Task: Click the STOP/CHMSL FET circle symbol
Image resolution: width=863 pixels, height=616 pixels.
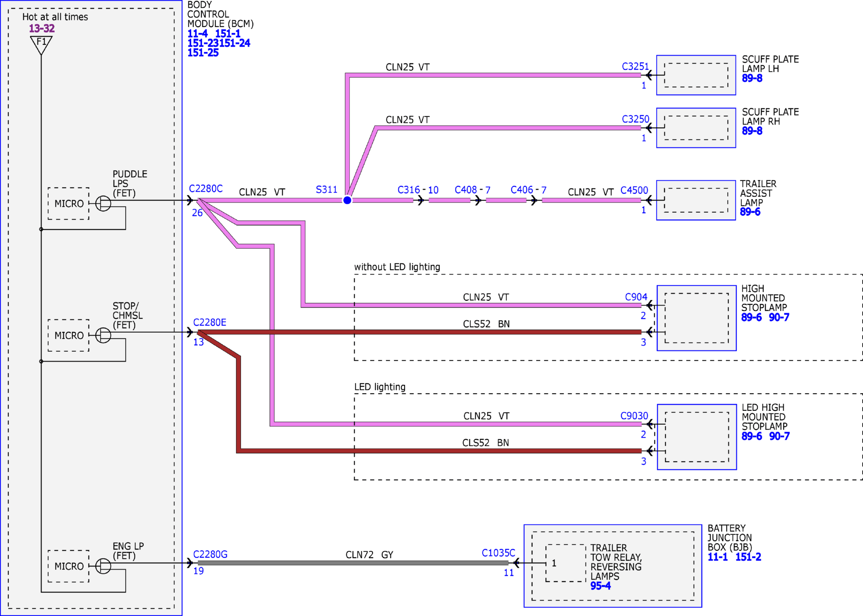Action: coord(103,335)
